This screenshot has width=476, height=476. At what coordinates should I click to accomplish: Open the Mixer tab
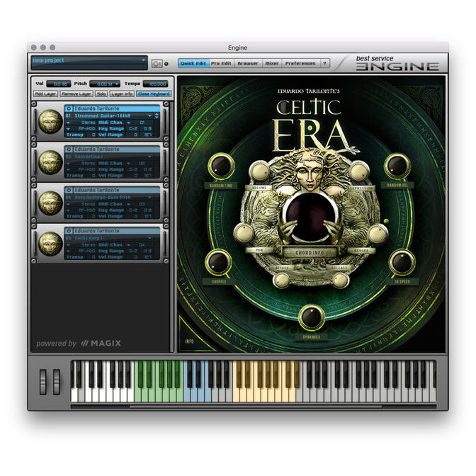tap(272, 64)
